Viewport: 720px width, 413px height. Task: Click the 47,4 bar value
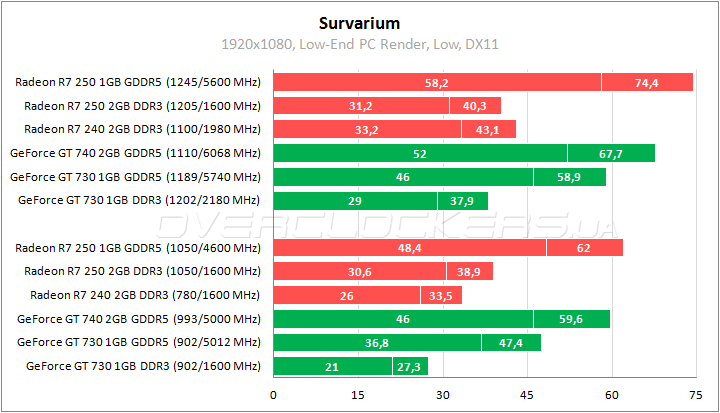(x=511, y=343)
